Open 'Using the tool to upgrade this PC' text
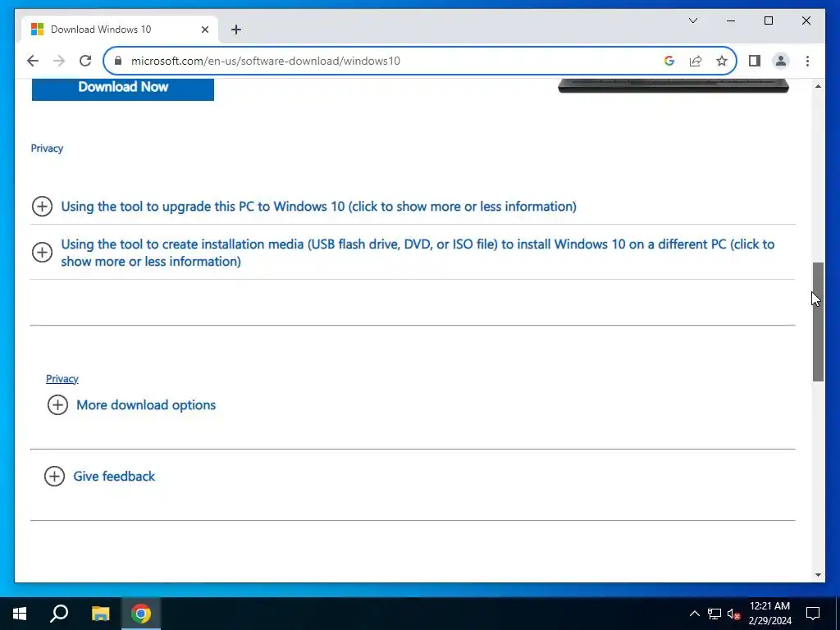Image resolution: width=840 pixels, height=630 pixels. (318, 206)
